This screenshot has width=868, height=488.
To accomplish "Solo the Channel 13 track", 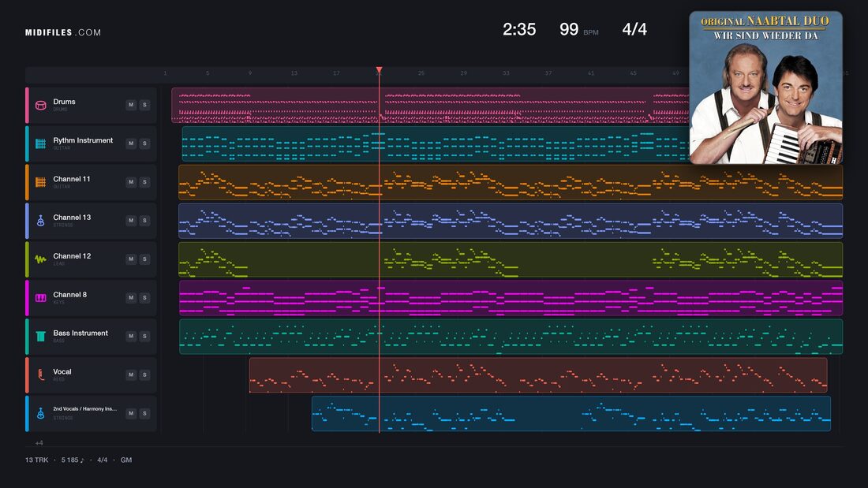I will [x=144, y=220].
